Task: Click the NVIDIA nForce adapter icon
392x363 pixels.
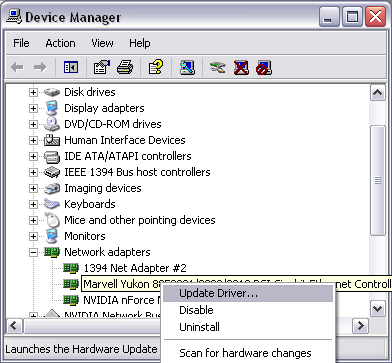Action: pos(71,300)
